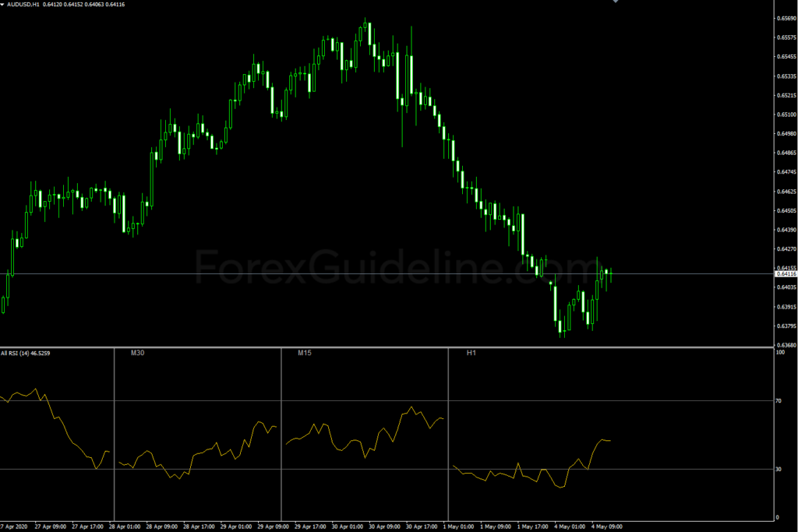Image resolution: width=798 pixels, height=532 pixels.
Task: Click the 0.64035 price axis label
Action: pos(786,287)
